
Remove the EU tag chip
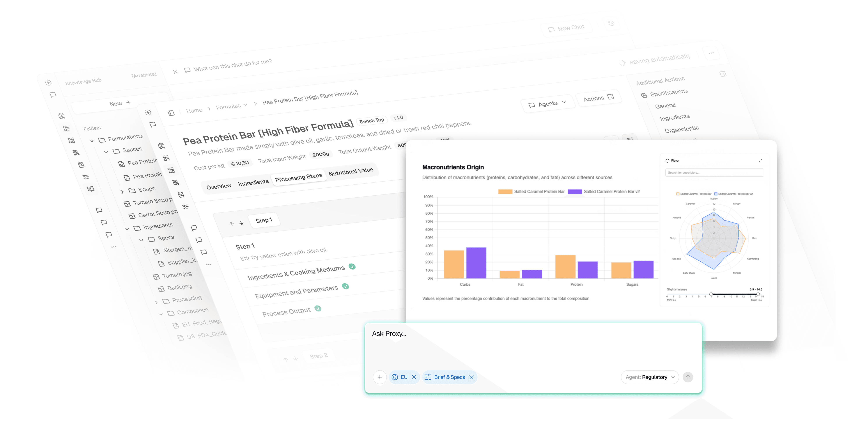click(414, 377)
